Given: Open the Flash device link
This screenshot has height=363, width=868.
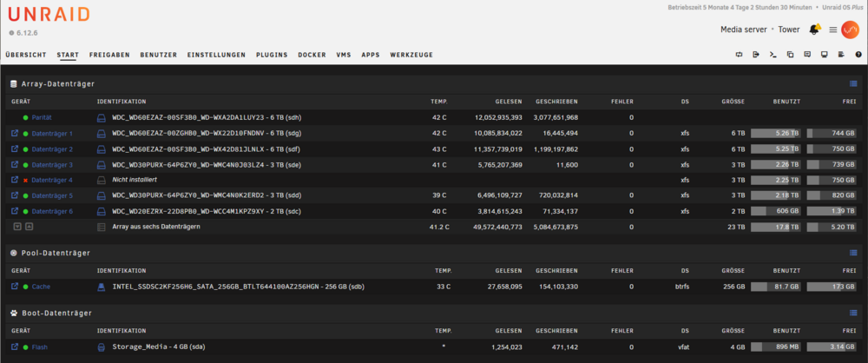Looking at the screenshot, I should 39,347.
